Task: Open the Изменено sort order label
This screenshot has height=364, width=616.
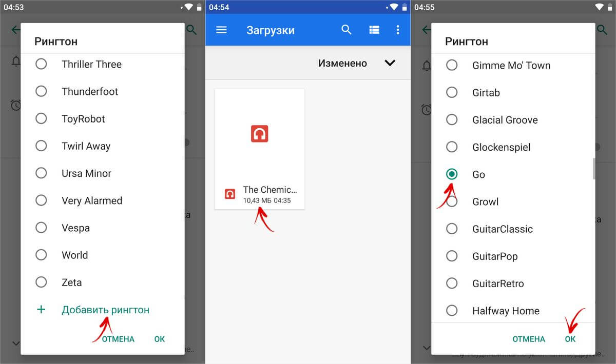Action: pos(342,64)
